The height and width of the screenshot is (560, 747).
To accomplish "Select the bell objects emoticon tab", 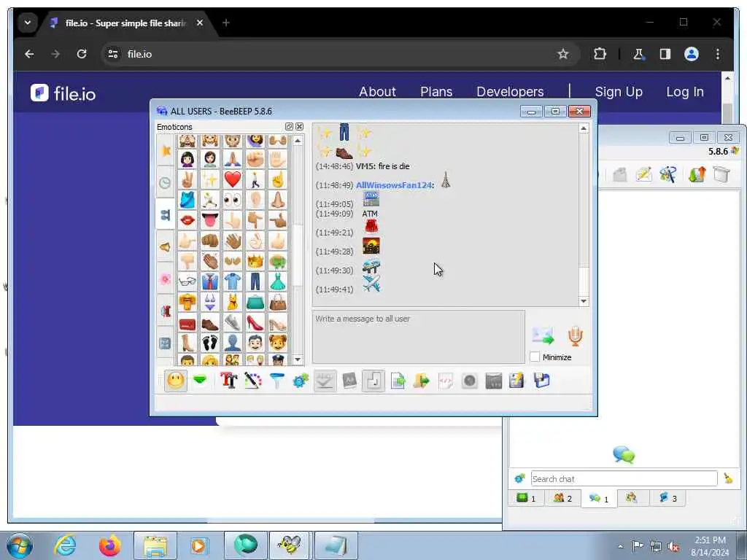I will (x=166, y=247).
